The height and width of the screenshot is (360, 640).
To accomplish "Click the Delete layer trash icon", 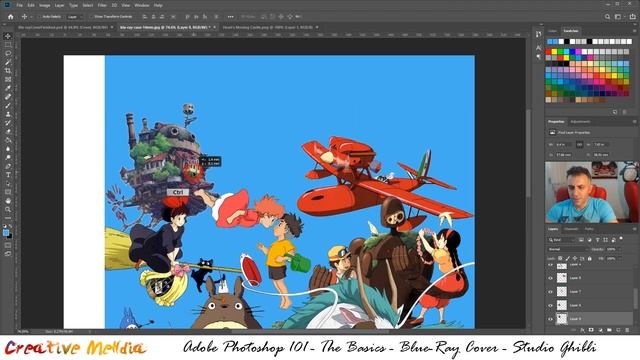I will click(x=627, y=330).
